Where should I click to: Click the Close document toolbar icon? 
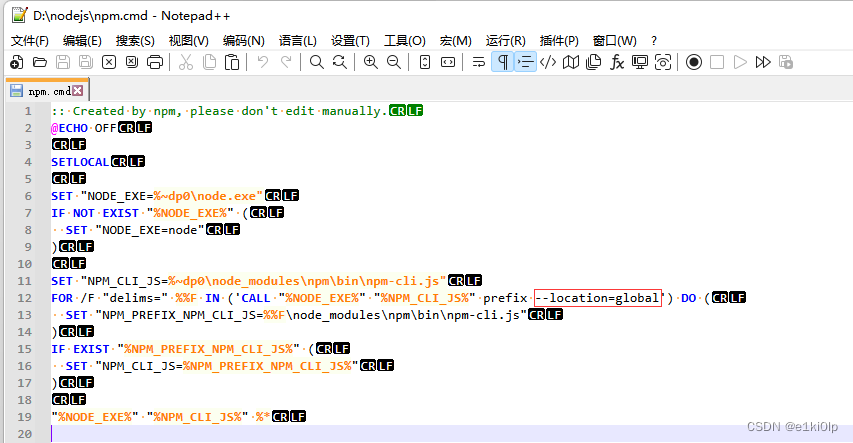109,63
